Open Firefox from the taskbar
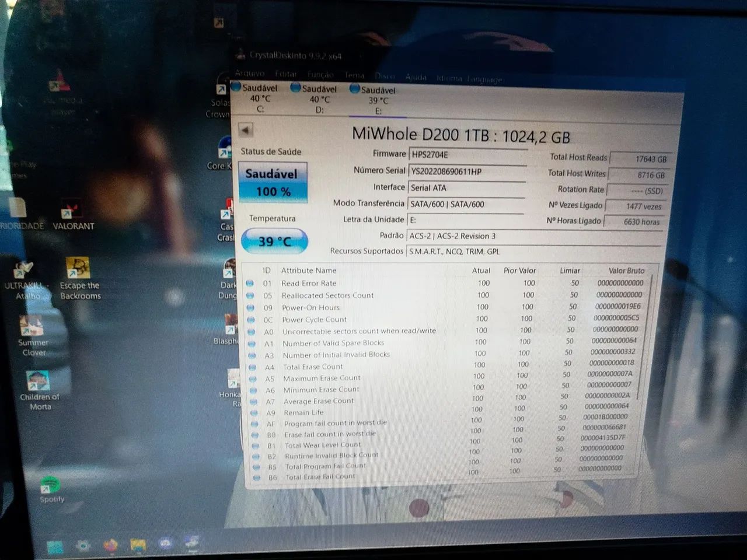 [x=110, y=545]
